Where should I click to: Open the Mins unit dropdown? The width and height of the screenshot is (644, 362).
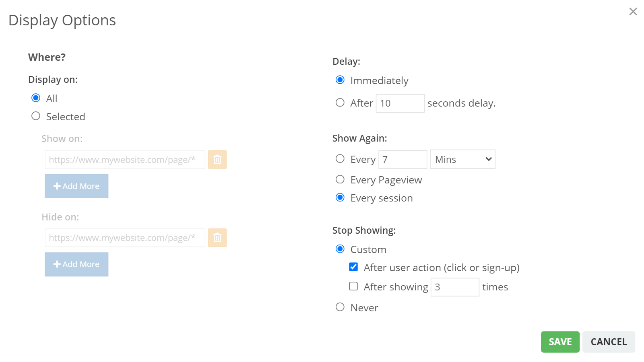463,159
